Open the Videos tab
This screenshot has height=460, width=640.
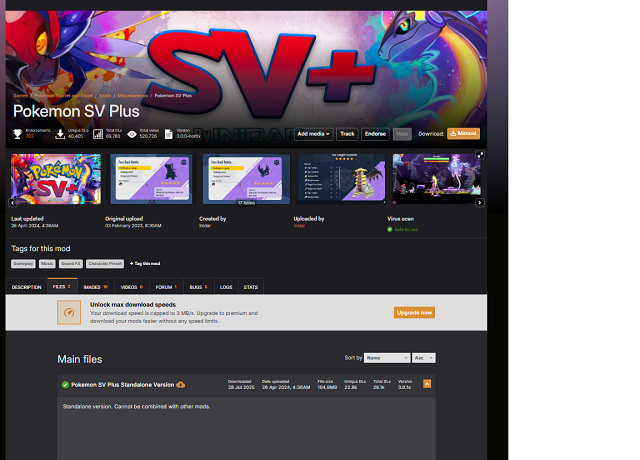pyautogui.click(x=132, y=287)
